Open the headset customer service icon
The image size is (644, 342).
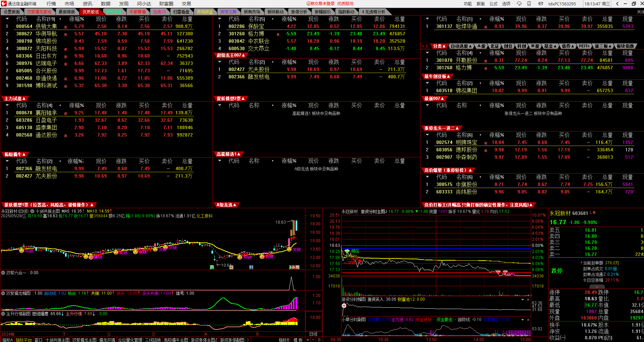(519, 4)
